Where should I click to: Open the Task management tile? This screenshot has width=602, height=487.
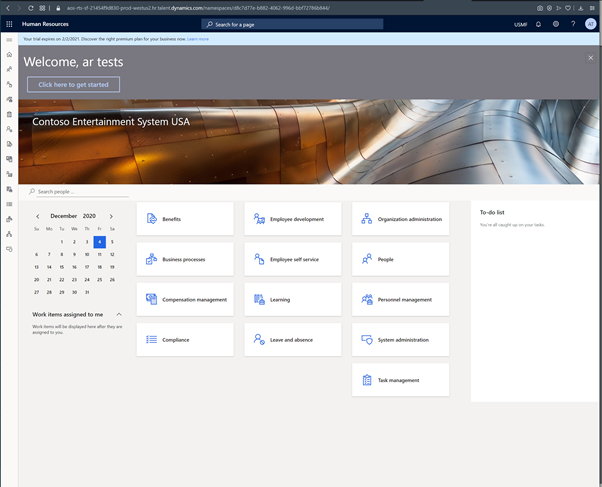pyautogui.click(x=400, y=380)
